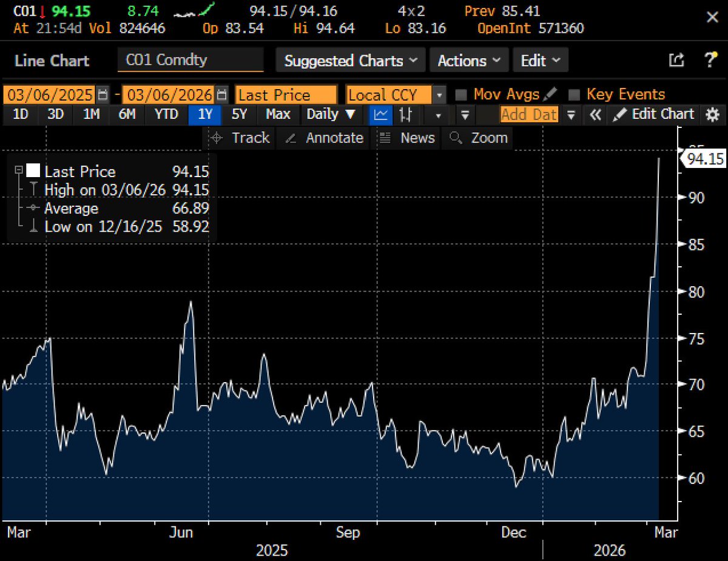Select the 1Y time range
728x561 pixels.
click(x=204, y=114)
